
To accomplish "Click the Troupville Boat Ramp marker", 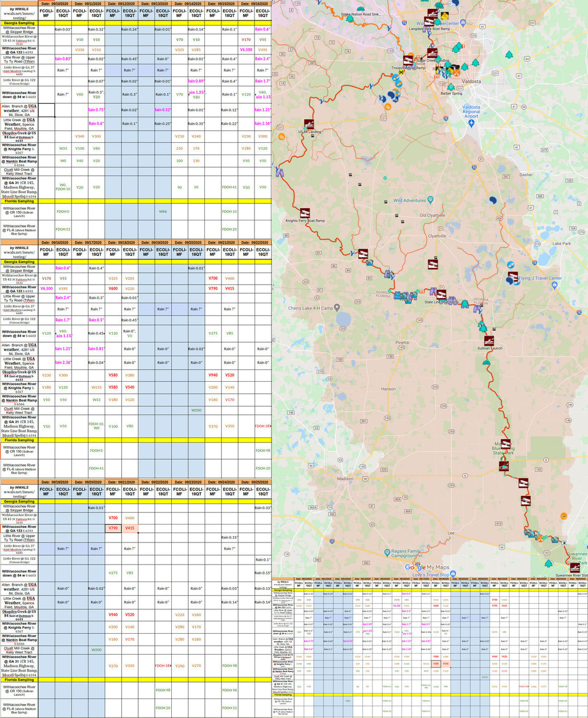I will pos(409,61).
